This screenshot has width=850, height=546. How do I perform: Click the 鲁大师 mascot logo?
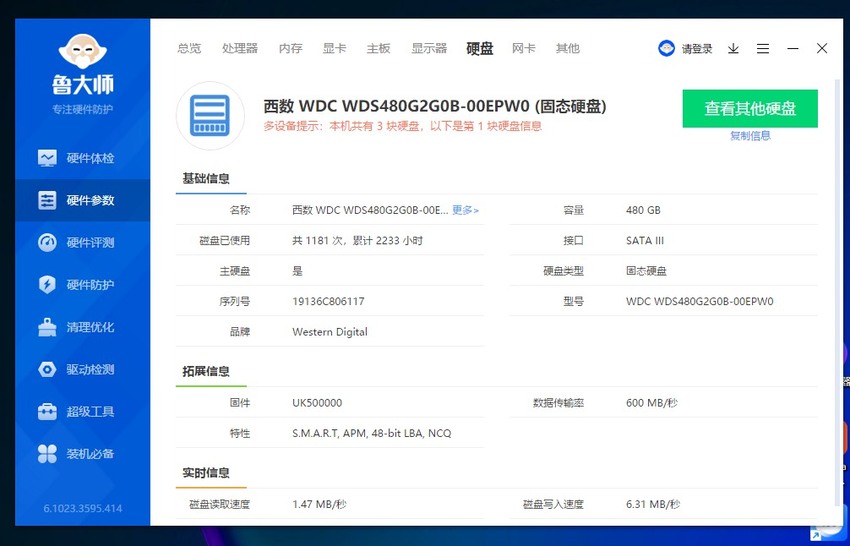point(82,51)
